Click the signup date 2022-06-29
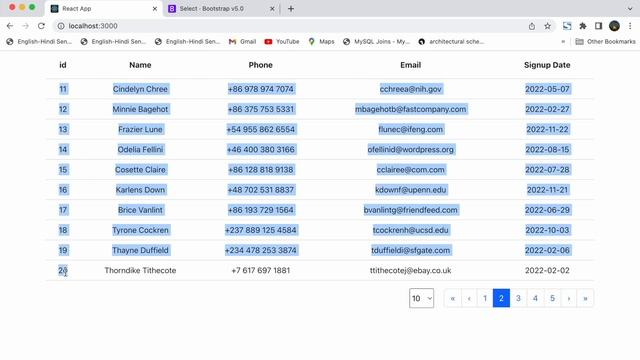This screenshot has width=640, height=360. (547, 210)
